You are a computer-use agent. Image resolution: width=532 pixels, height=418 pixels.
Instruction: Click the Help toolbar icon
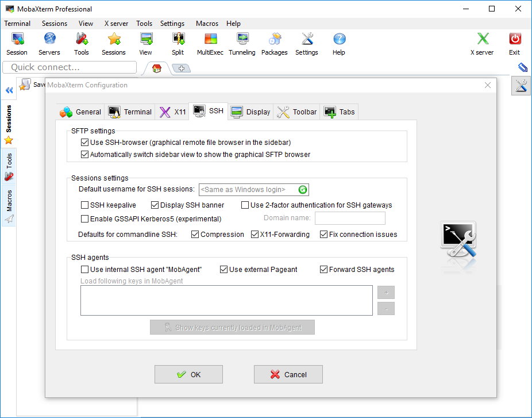339,44
